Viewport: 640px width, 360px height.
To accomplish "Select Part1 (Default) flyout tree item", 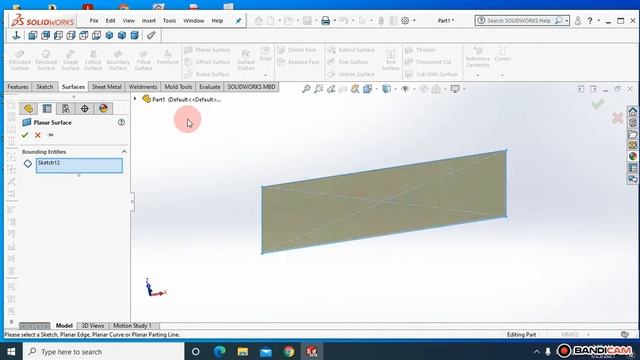I will pyautogui.click(x=182, y=99).
